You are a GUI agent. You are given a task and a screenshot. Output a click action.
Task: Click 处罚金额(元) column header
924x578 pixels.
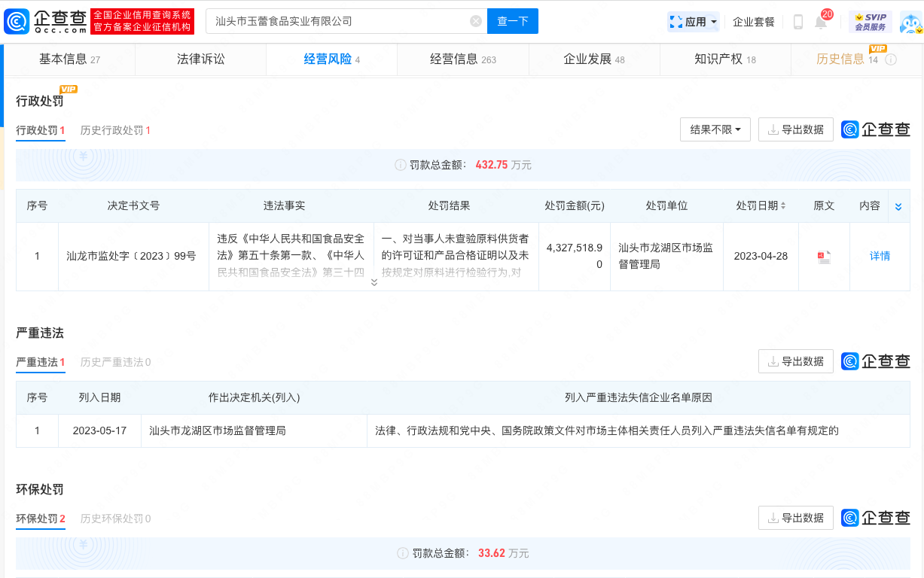pos(575,205)
